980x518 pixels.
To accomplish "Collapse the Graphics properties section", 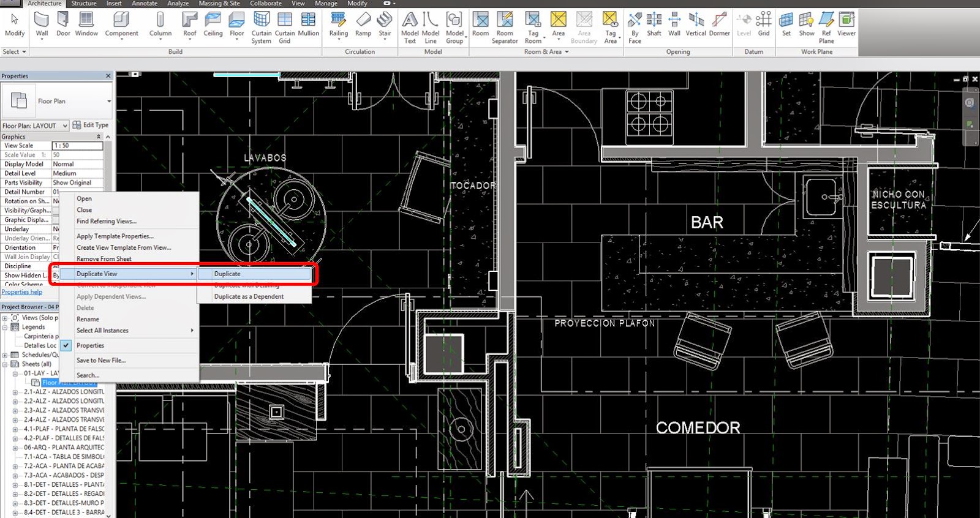I will pyautogui.click(x=99, y=137).
